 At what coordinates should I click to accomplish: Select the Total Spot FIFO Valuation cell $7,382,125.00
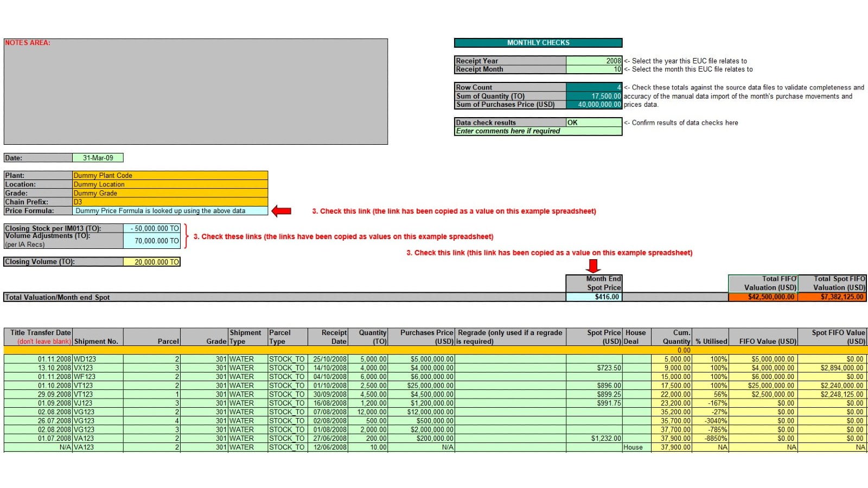click(x=832, y=297)
